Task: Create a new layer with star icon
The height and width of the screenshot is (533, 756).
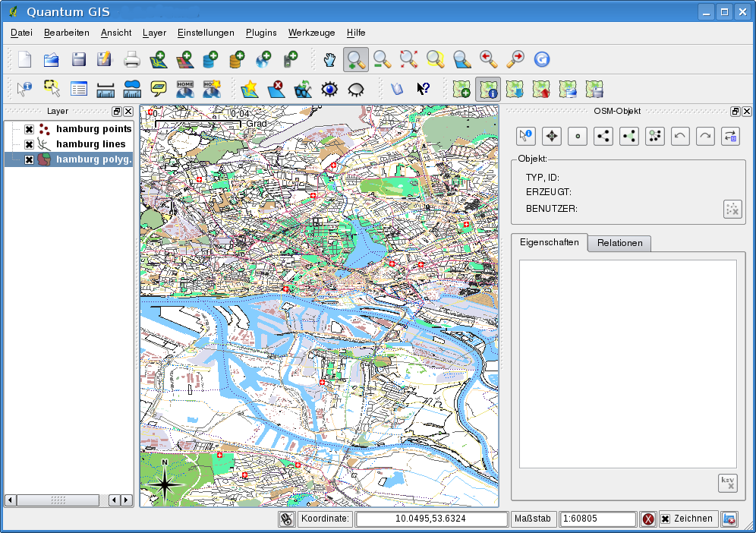Action: coord(249,89)
